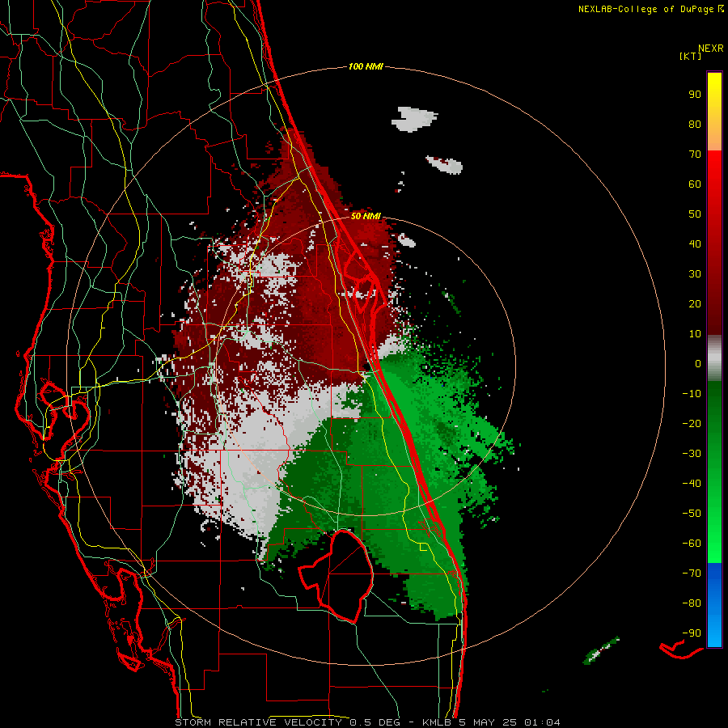Click the 50 value on velocity scale
Viewport: 728px width, 728px height.
(x=695, y=214)
